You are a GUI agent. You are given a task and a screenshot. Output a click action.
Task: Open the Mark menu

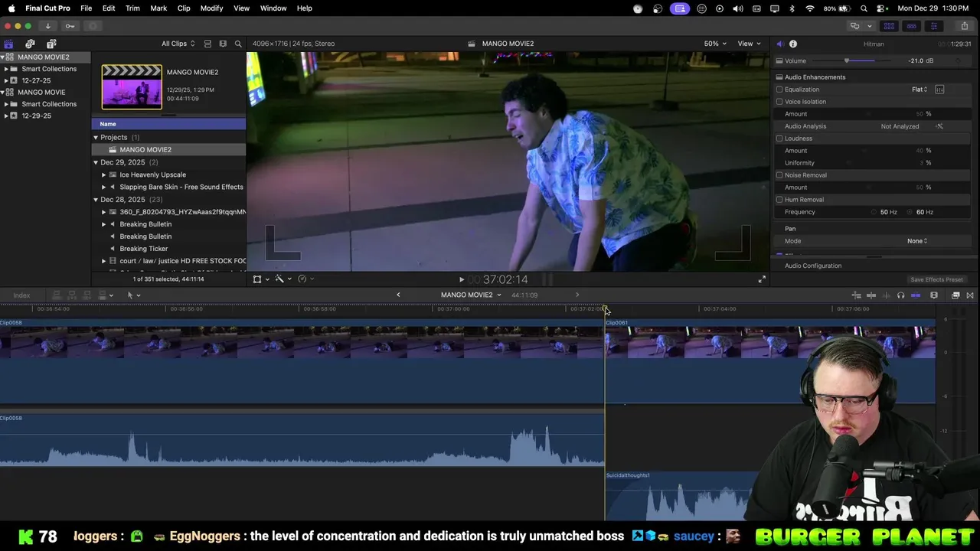[158, 8]
